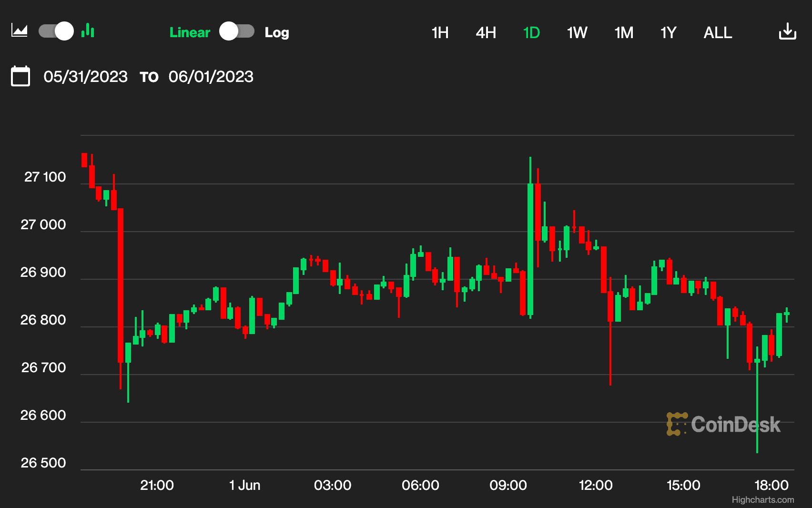The height and width of the screenshot is (508, 812).
Task: Select the Log scale label
Action: [x=277, y=32]
